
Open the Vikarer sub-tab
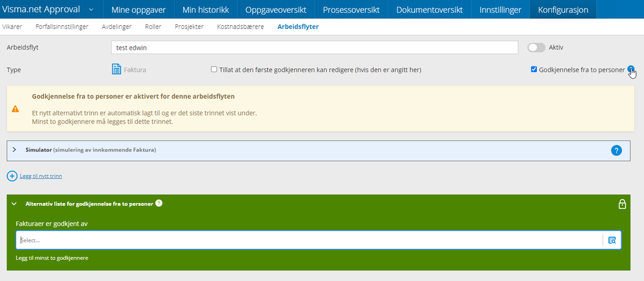point(12,26)
